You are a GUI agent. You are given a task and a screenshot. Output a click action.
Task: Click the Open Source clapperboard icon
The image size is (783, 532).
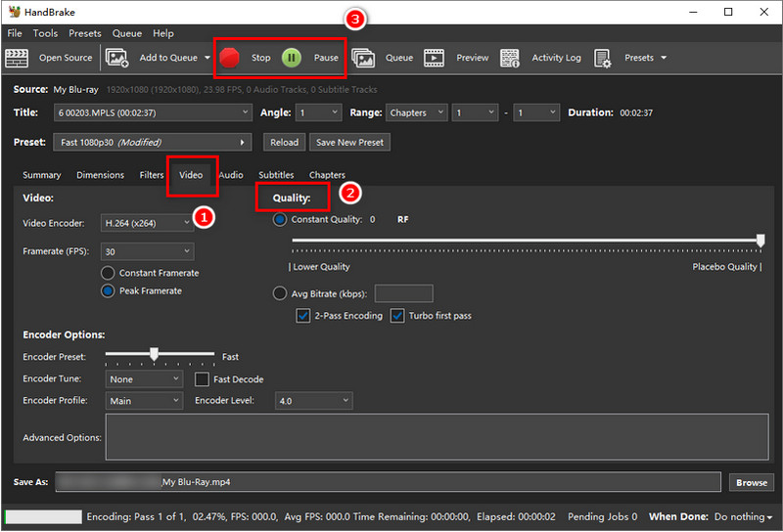[17, 58]
